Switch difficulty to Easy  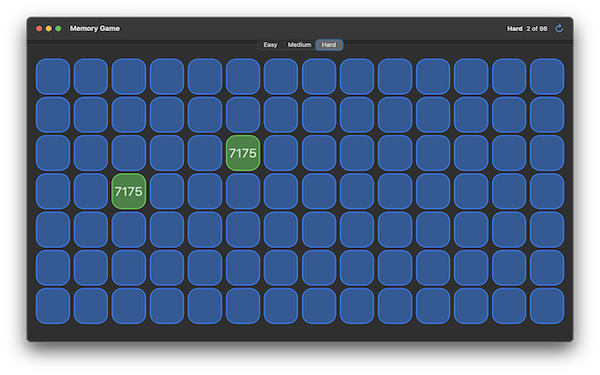pos(270,45)
